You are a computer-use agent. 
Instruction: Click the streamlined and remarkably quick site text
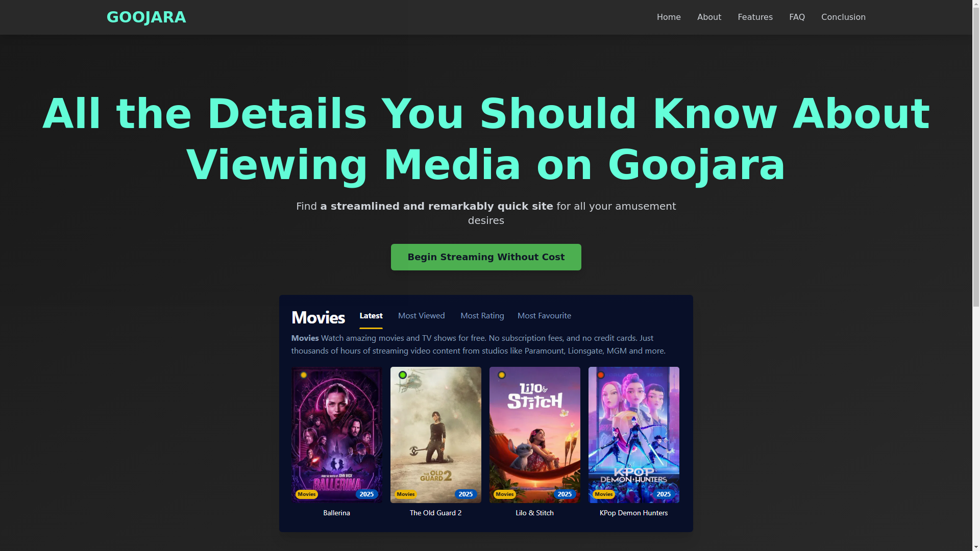436,206
